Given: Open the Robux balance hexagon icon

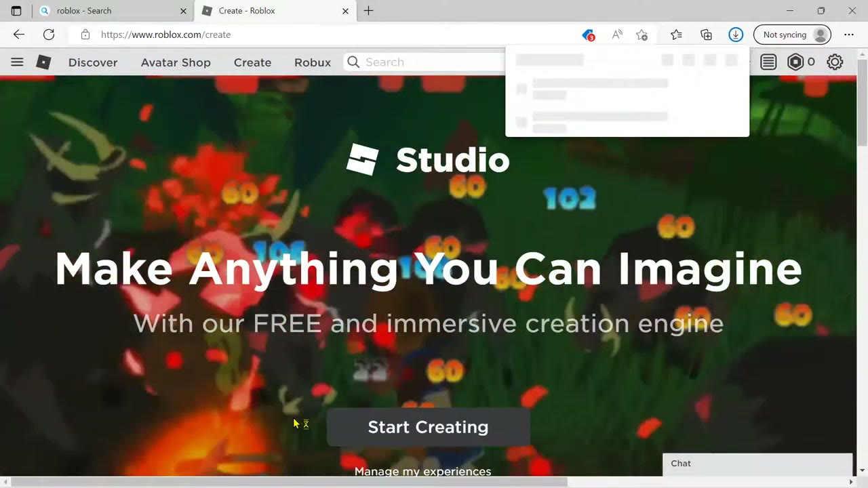Looking at the screenshot, I should [795, 62].
